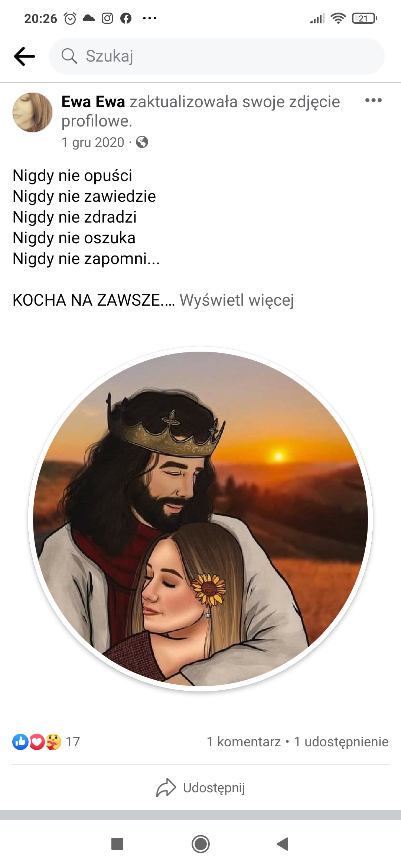Tap the care hug reaction icon
The height and width of the screenshot is (868, 401).
click(53, 742)
